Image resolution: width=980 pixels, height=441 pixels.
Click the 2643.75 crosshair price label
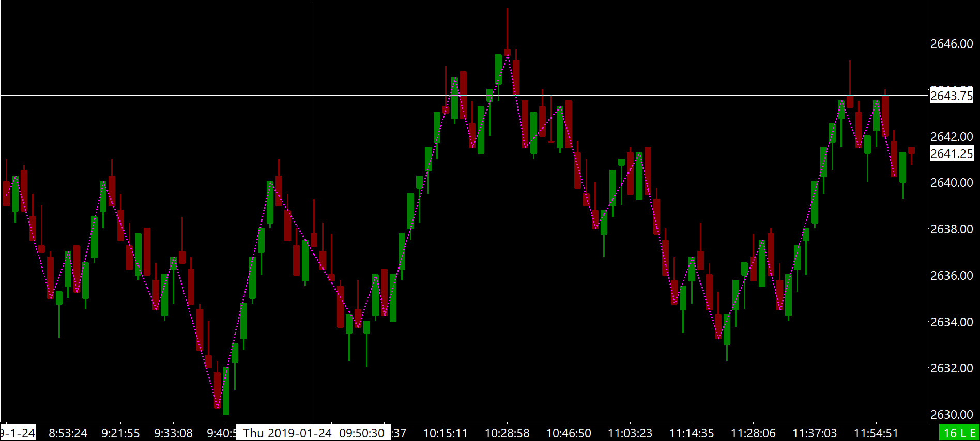pyautogui.click(x=952, y=96)
